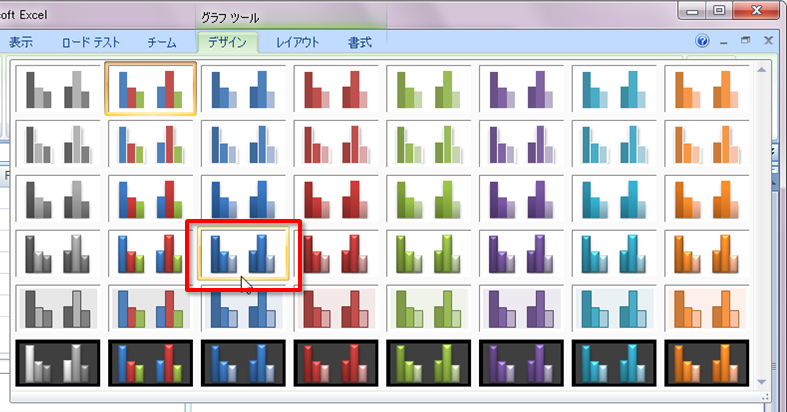Switch to the デザイン ribbon tab
This screenshot has height=412, width=787.
pyautogui.click(x=227, y=43)
